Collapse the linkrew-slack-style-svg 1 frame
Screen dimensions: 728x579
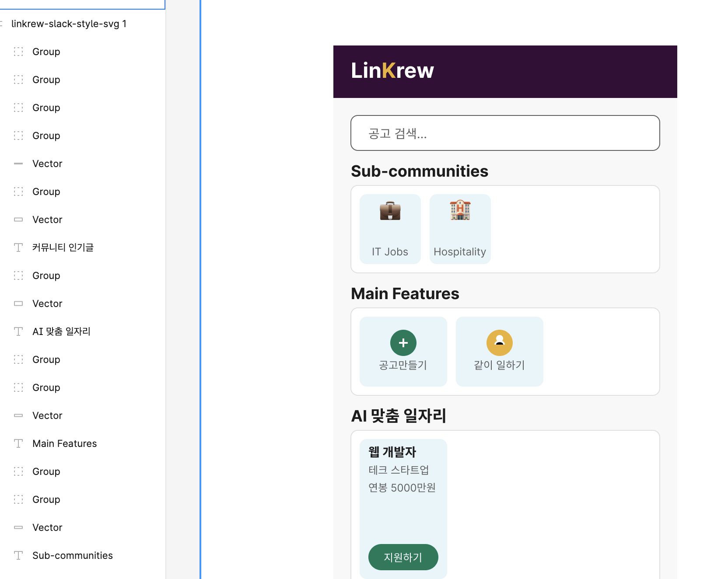(2, 24)
